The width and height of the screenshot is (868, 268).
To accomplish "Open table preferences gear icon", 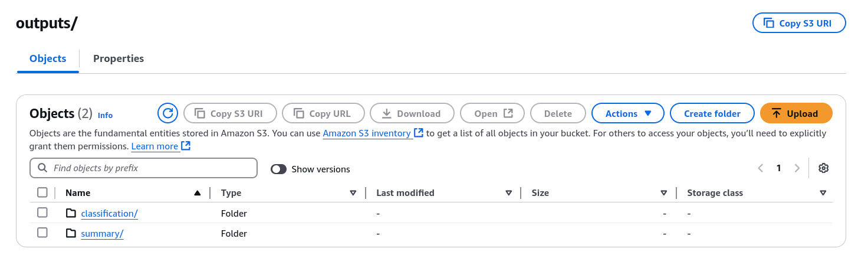I will coord(824,168).
